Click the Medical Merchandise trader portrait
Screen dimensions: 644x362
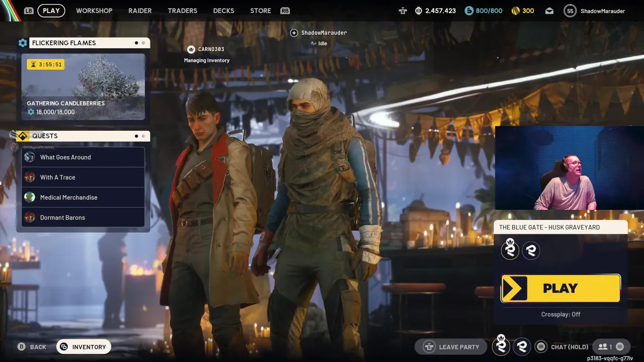click(x=30, y=198)
